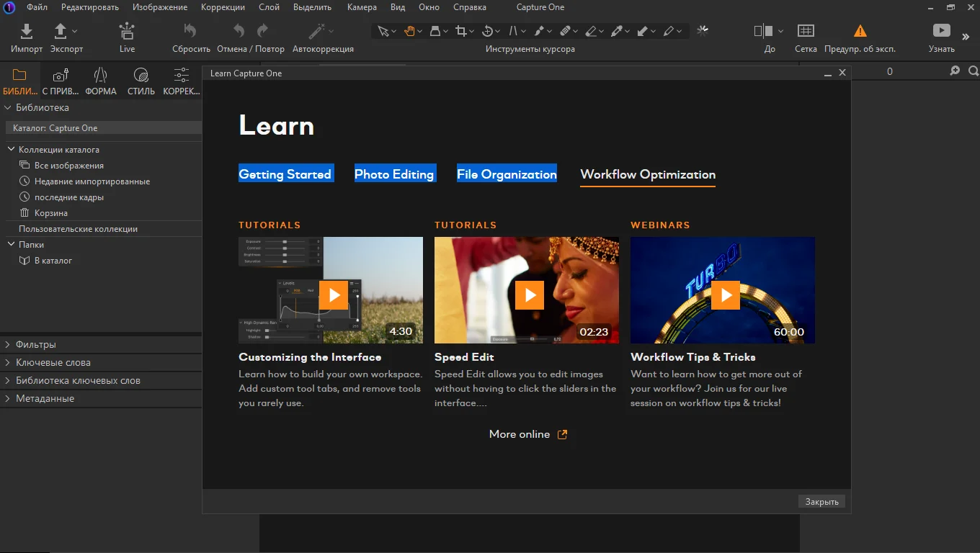Image resolution: width=980 pixels, height=553 pixels.
Task: Click the Auto-correction wand icon
Action: click(316, 31)
